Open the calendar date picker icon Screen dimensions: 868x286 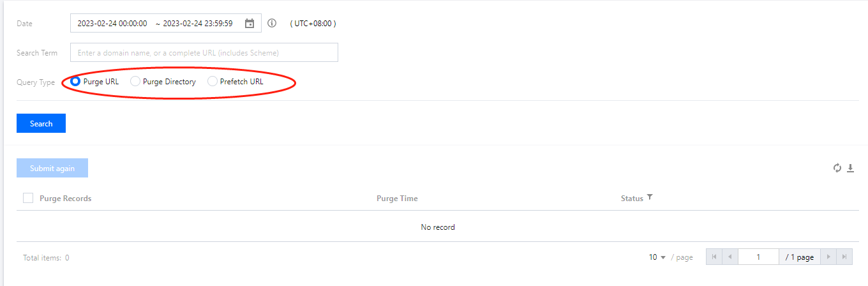point(250,24)
